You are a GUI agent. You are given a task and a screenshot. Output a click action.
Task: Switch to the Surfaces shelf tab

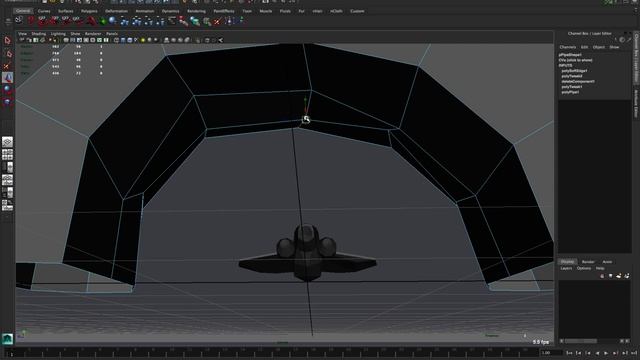[65, 11]
